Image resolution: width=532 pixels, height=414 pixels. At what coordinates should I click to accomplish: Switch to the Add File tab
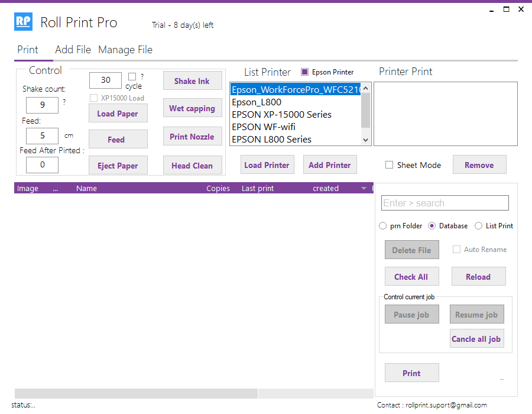click(73, 50)
